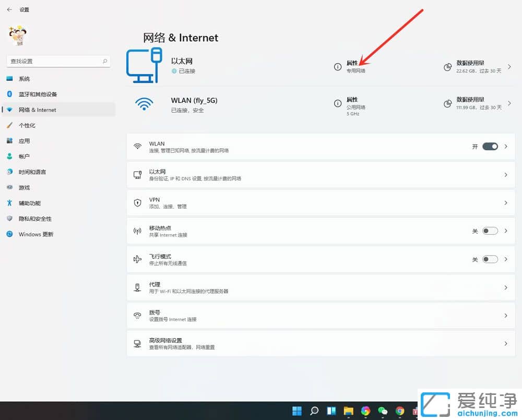
Task: Click the hotspot antenna icon for 移动热点
Action: pos(137,231)
